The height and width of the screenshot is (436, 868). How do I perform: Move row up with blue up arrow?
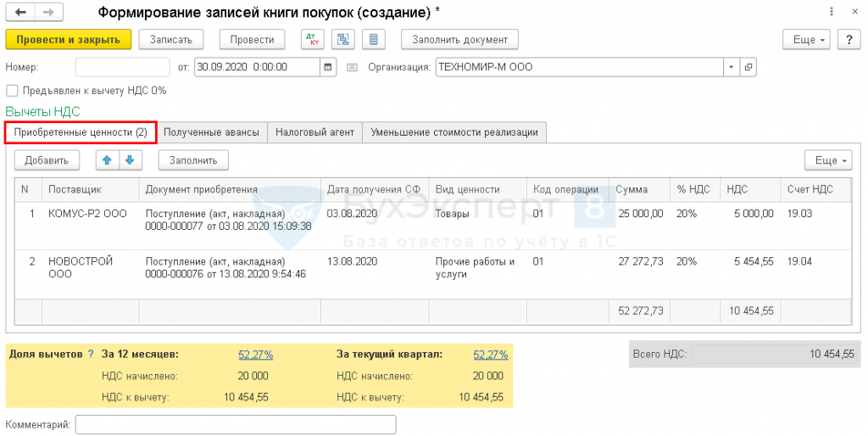pyautogui.click(x=107, y=159)
